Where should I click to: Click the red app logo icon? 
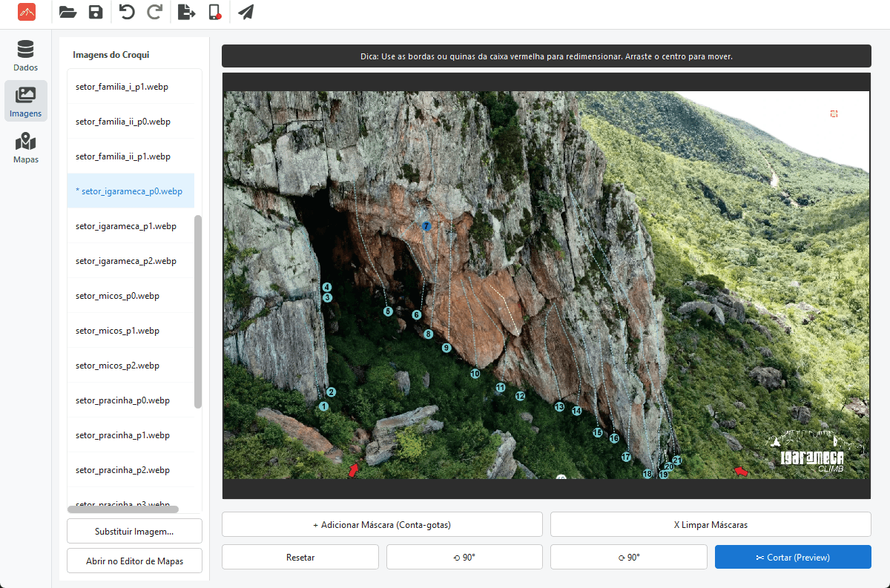tap(27, 12)
